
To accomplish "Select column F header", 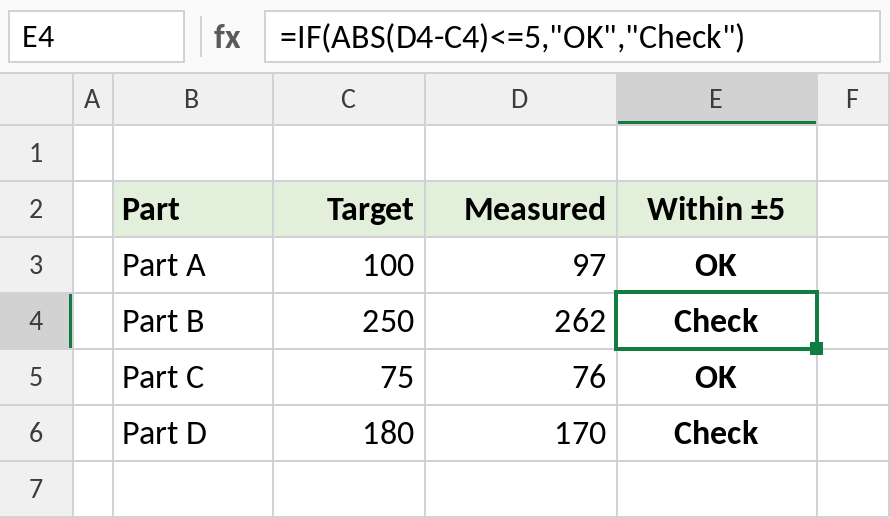I will click(854, 99).
